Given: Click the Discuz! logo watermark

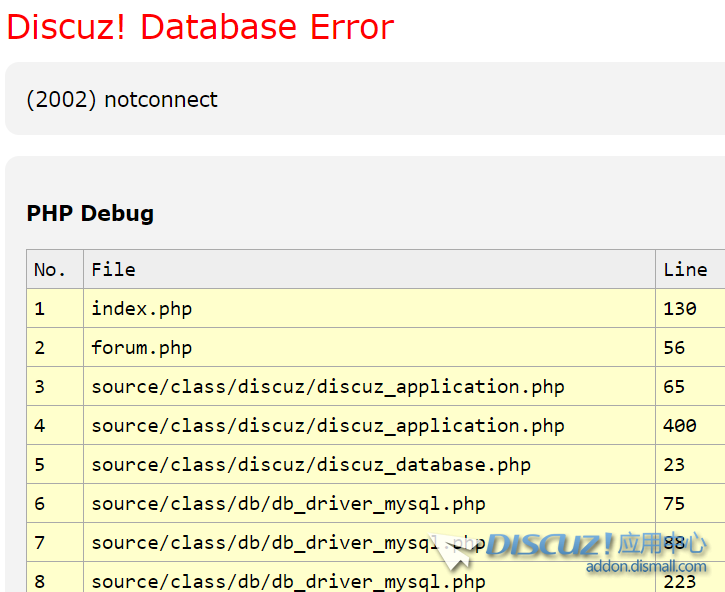Looking at the screenshot, I should pos(550,545).
